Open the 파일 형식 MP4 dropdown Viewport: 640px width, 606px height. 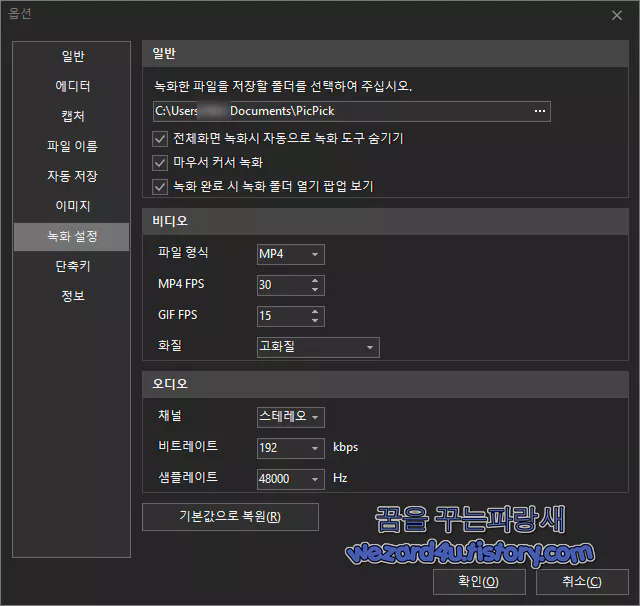point(291,254)
